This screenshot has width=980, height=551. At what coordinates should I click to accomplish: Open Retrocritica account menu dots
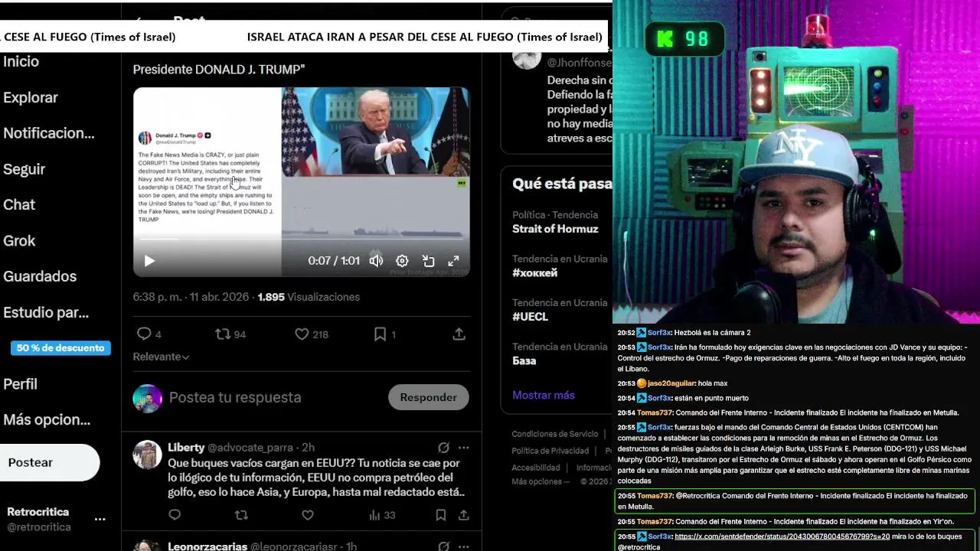[x=100, y=519]
